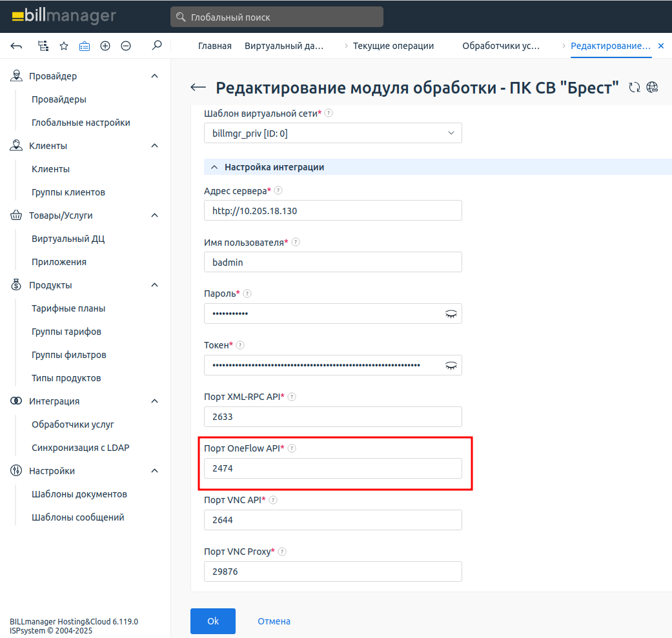The height and width of the screenshot is (638, 672).
Task: Open the Главная tab
Action: pos(215,46)
